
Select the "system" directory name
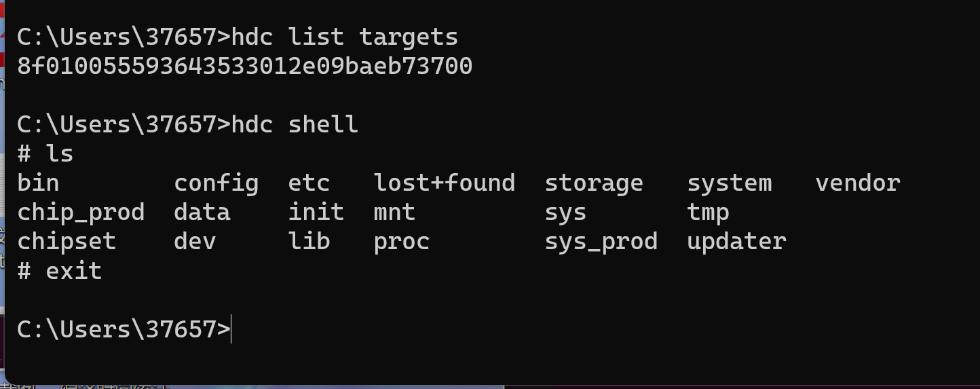click(x=729, y=183)
